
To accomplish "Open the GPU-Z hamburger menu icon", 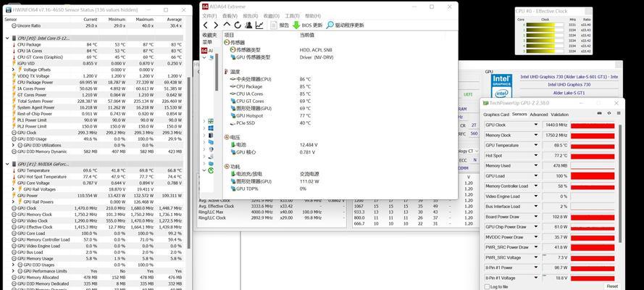I will (x=619, y=113).
